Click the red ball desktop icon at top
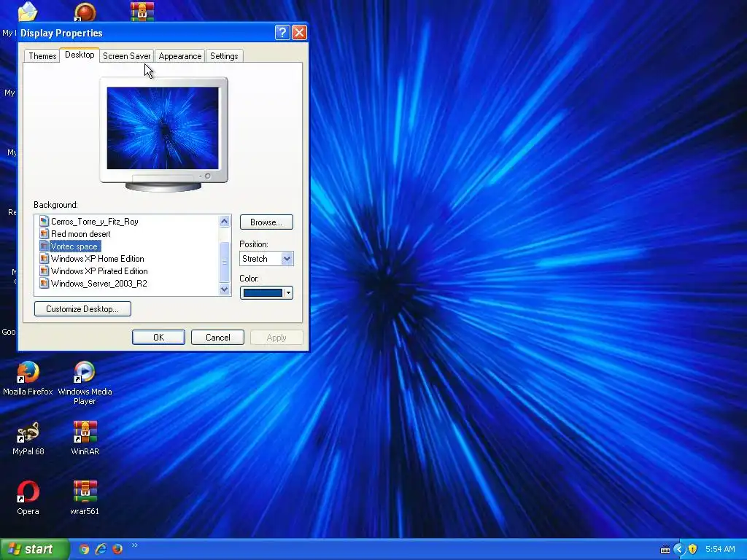Screen dimensions: 747x560 tap(85, 12)
